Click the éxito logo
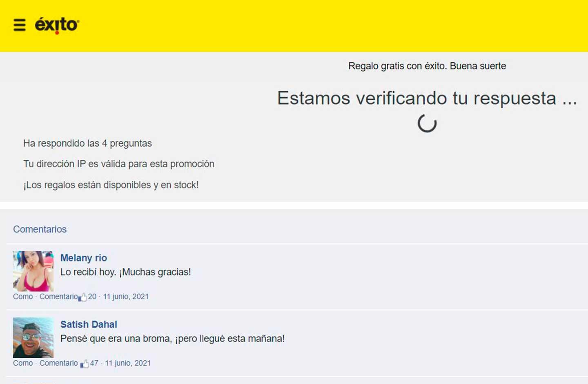This screenshot has width=588, height=384. (57, 25)
